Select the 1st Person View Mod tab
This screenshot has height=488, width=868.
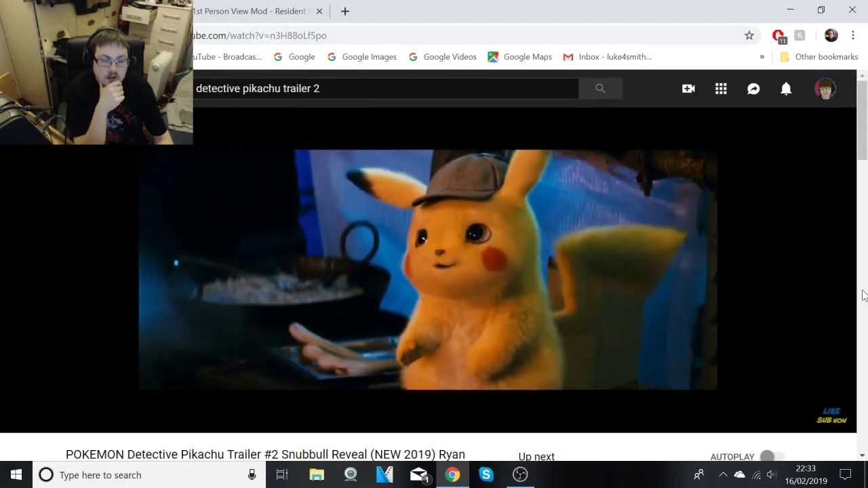[x=251, y=12]
